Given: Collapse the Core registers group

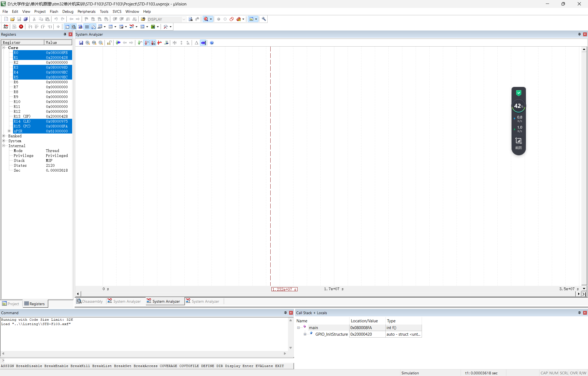Looking at the screenshot, I should tap(4, 48).
